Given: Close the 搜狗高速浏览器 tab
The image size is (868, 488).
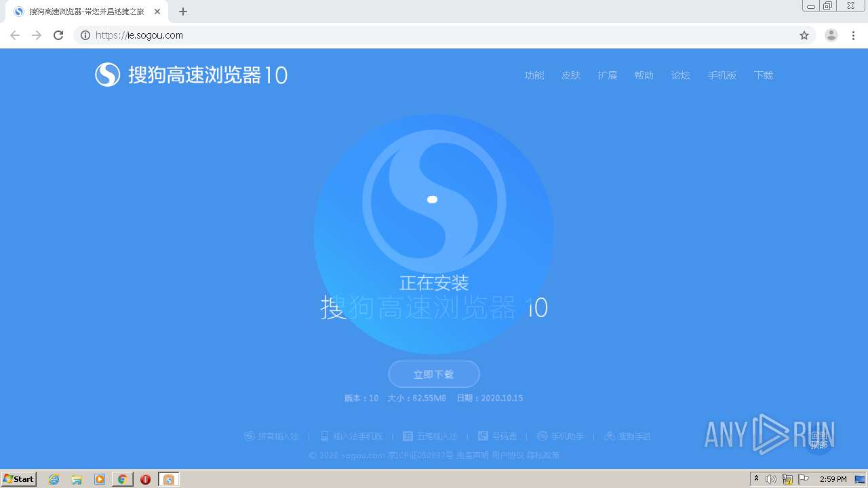Looking at the screenshot, I should [x=157, y=12].
